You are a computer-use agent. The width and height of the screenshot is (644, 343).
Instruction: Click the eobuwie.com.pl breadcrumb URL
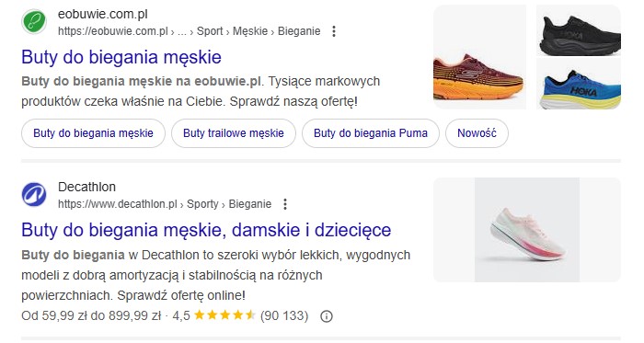pos(189,31)
